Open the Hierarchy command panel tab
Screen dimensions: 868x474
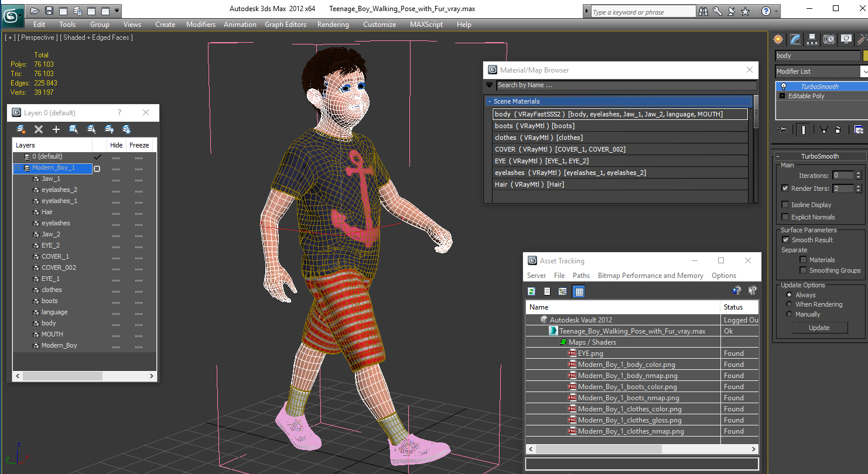pyautogui.click(x=812, y=39)
